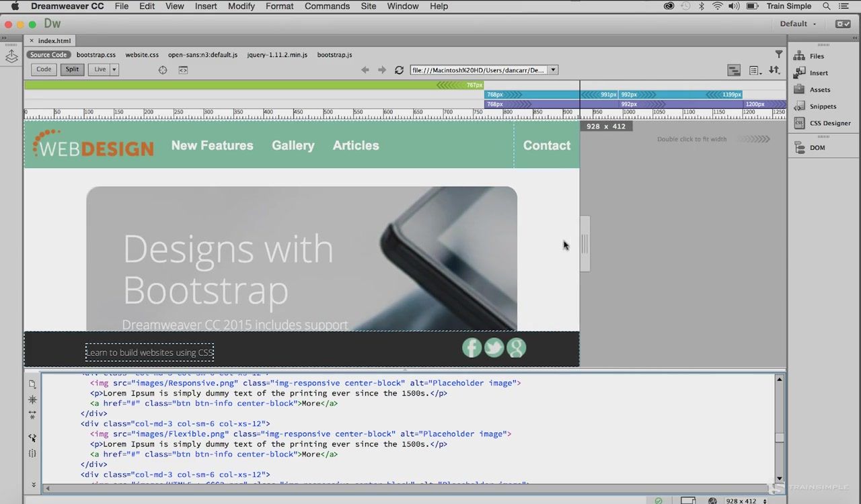Go back with the left arrow button
This screenshot has height=504, width=861.
pyautogui.click(x=365, y=70)
